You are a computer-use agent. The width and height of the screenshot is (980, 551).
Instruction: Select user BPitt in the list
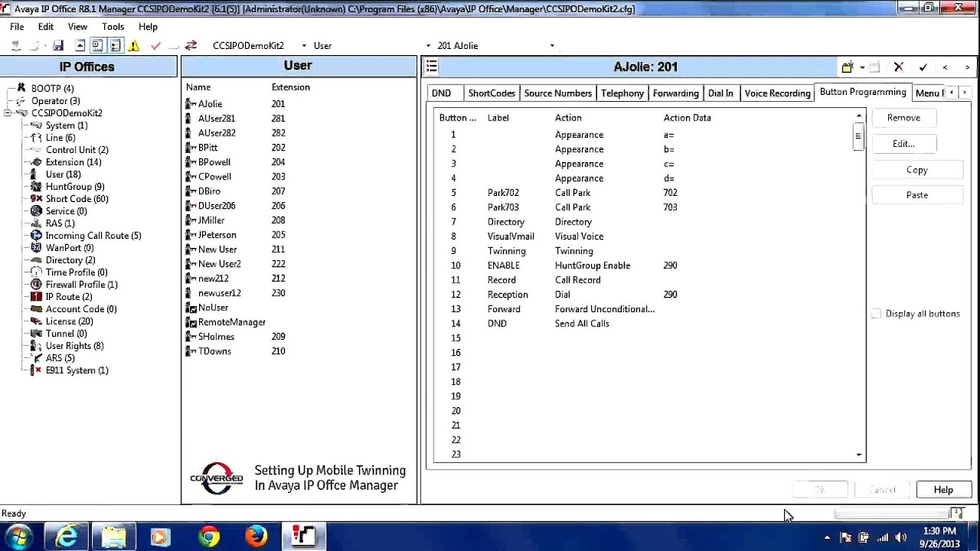click(x=207, y=148)
